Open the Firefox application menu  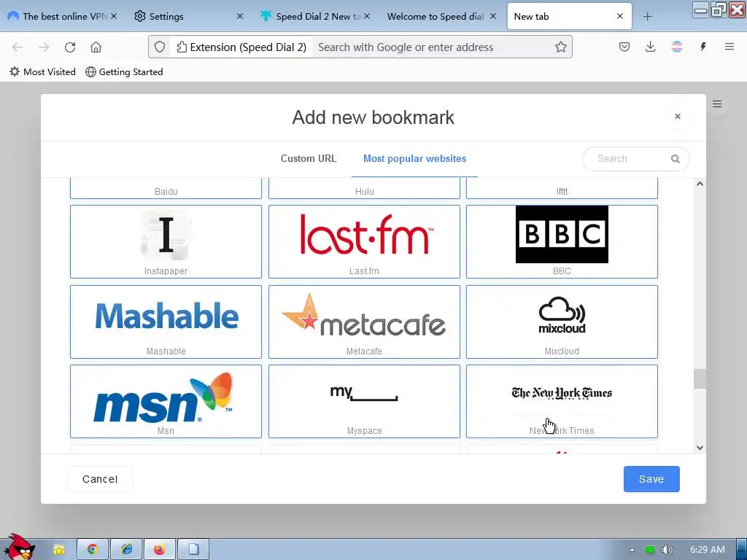click(729, 47)
